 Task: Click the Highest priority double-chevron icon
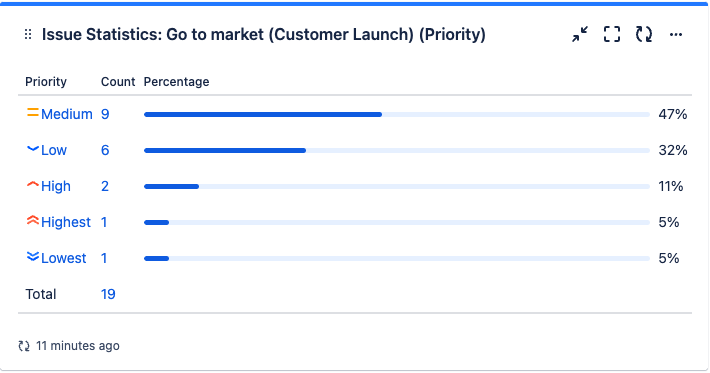[x=33, y=220]
